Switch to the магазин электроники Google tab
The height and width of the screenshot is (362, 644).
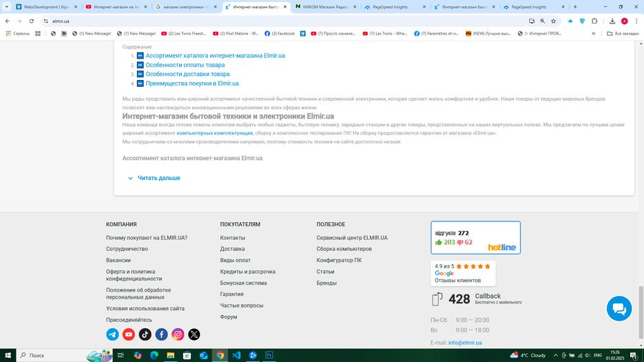click(x=186, y=7)
